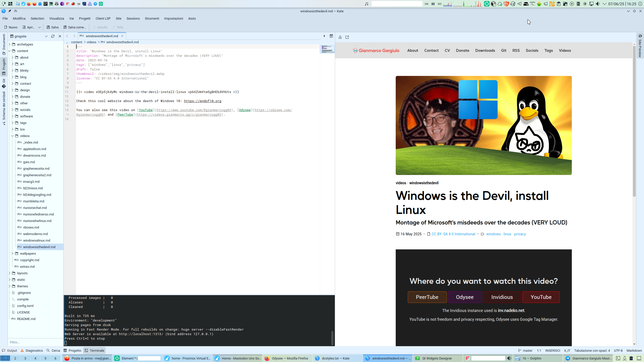This screenshot has width=644, height=362.
Task: Click the CC BY-SA 4.0 International license link
Action: point(453,234)
